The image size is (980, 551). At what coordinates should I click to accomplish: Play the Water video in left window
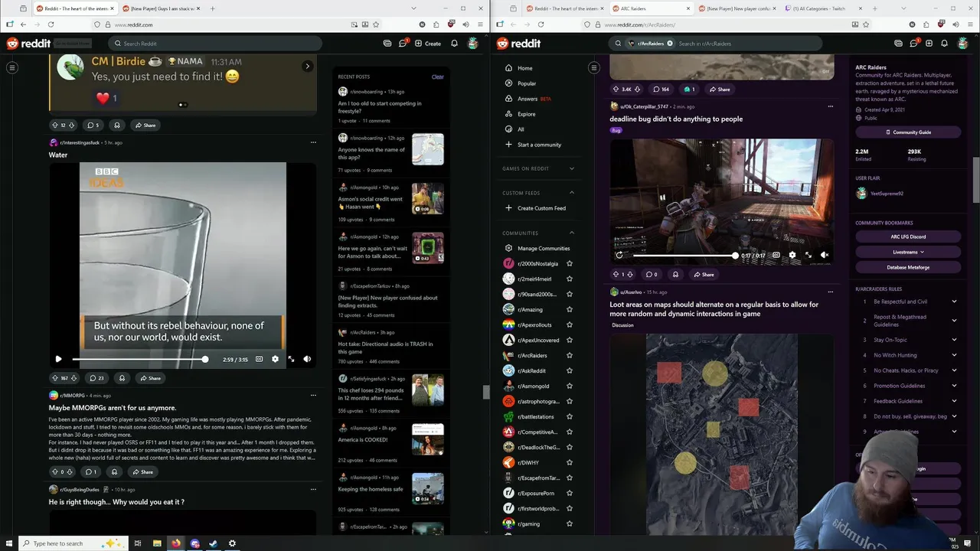[58, 359]
